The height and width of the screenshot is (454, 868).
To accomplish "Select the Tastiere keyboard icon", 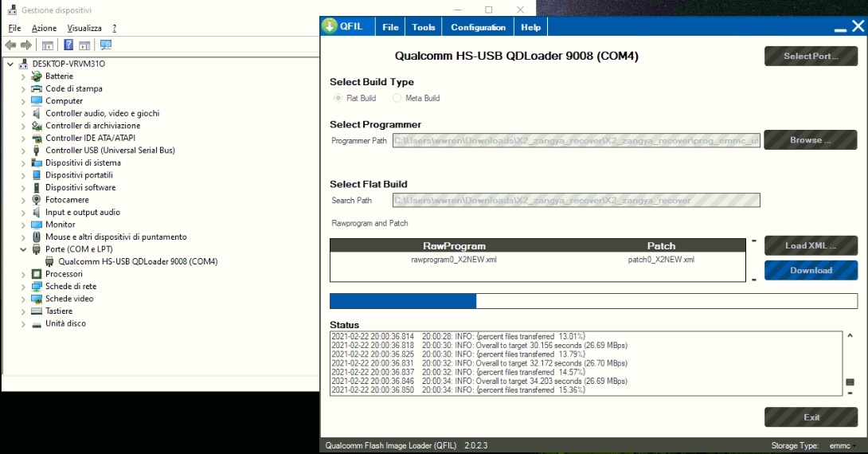I will [37, 311].
